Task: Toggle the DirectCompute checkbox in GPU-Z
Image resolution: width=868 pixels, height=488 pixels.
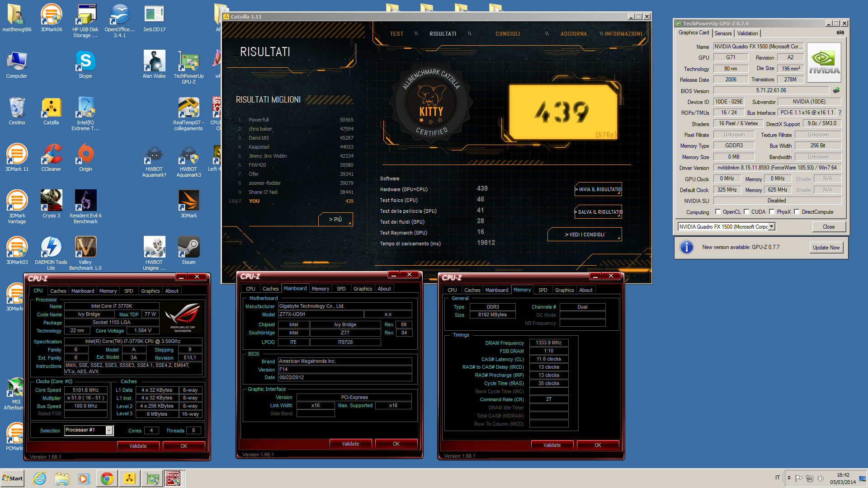Action: pos(797,212)
